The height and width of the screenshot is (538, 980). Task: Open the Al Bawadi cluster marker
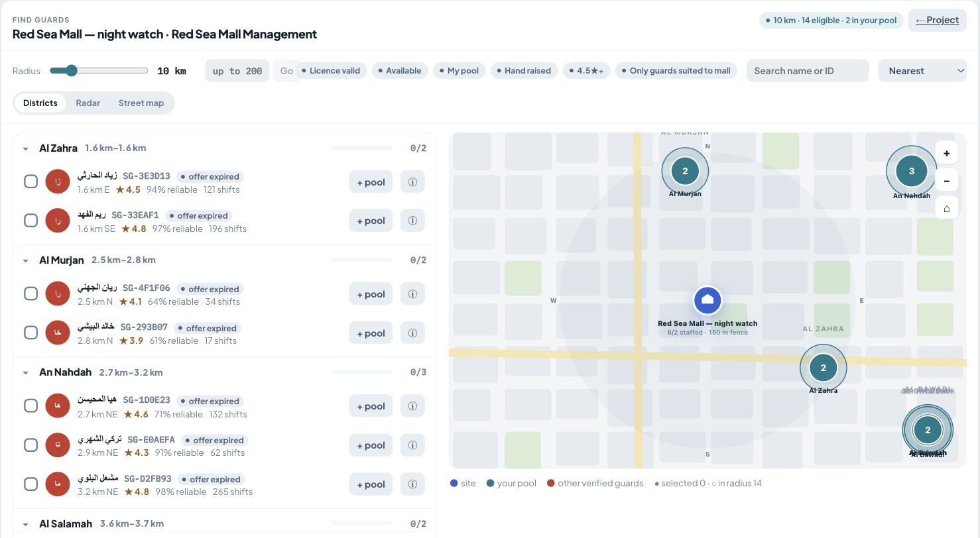click(927, 430)
